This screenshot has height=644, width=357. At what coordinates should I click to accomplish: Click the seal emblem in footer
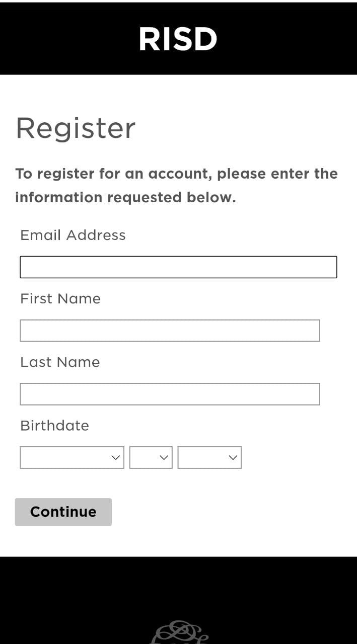[180, 633]
